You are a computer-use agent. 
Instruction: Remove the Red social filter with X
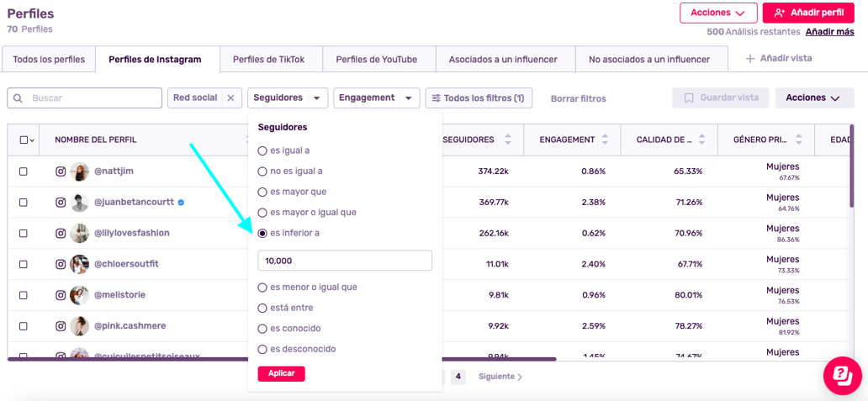(230, 98)
